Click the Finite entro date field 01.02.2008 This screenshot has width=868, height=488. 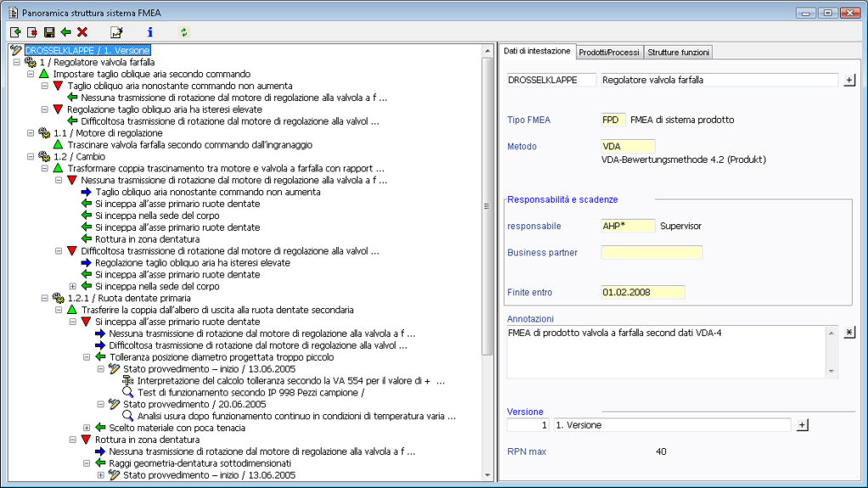pos(643,293)
